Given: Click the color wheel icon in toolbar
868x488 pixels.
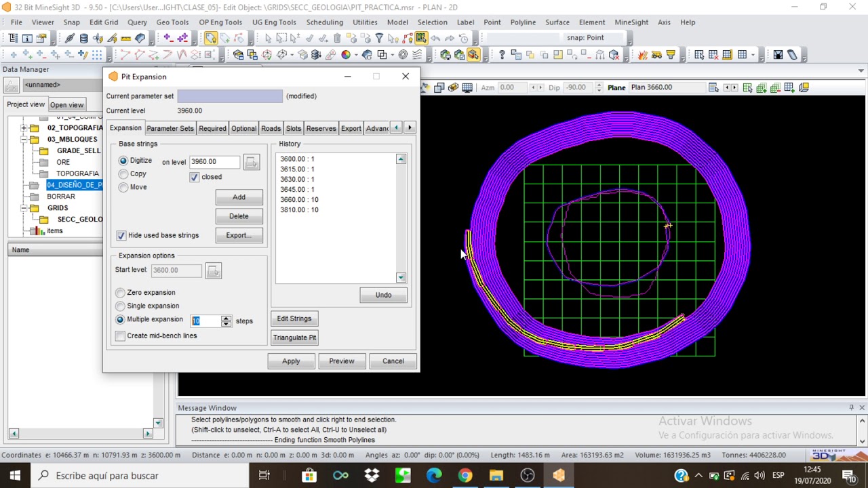Looking at the screenshot, I should pyautogui.click(x=345, y=54).
